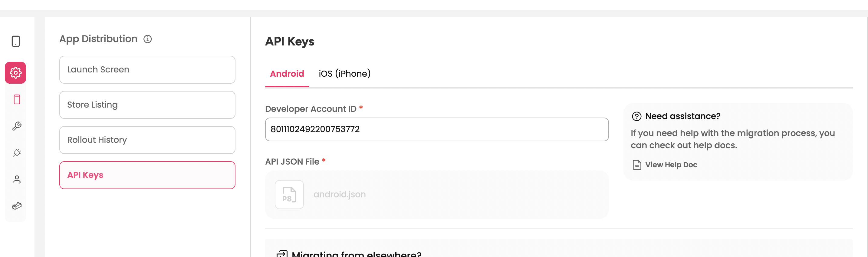Open the user profile sidebar icon
The image size is (868, 257).
pyautogui.click(x=17, y=179)
